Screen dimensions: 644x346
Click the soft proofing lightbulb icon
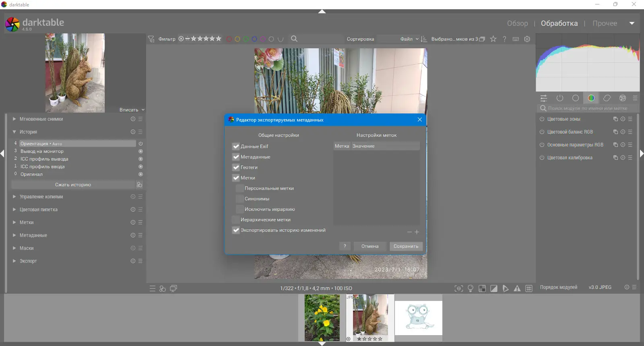pyautogui.click(x=471, y=288)
